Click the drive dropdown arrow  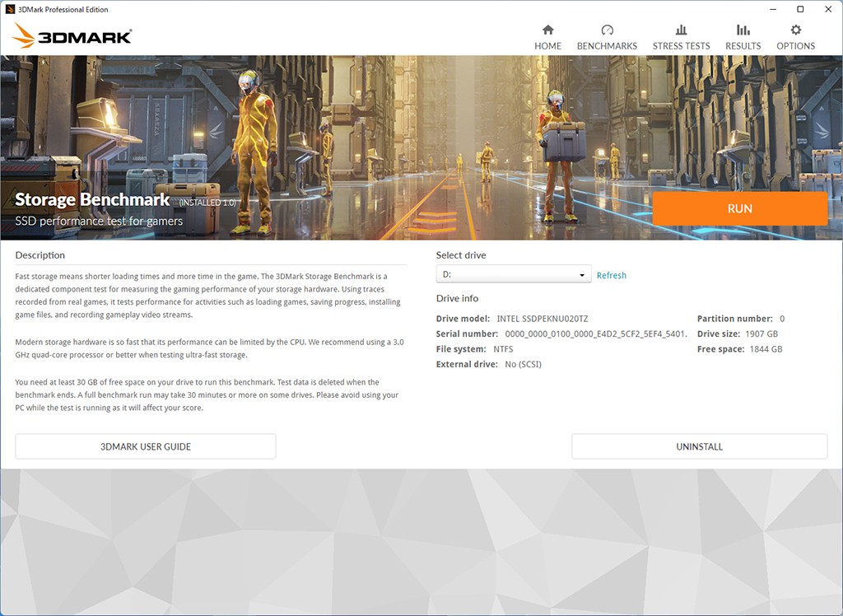582,275
